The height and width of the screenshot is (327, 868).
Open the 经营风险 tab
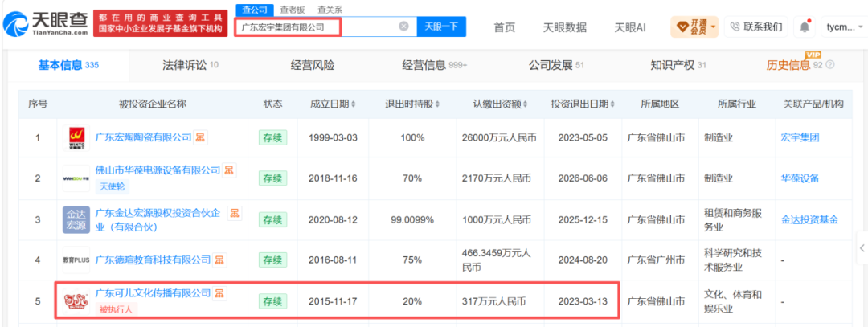(312, 65)
